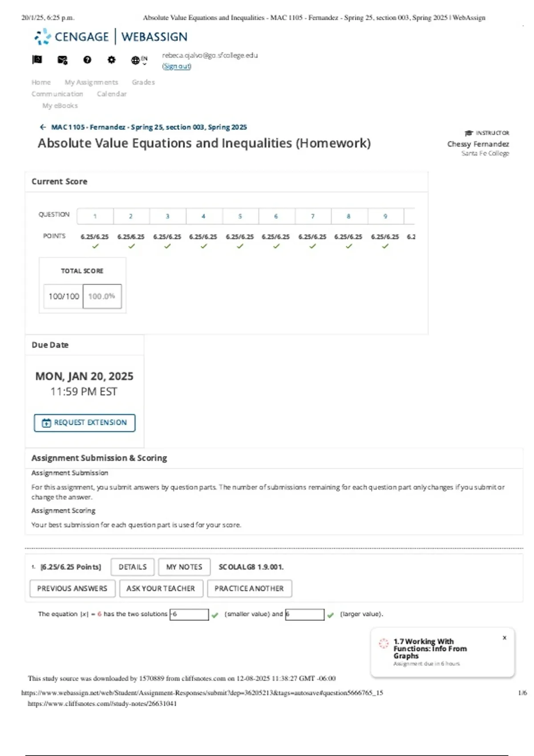
Task: Click the Details button for question 1
Action: click(133, 567)
